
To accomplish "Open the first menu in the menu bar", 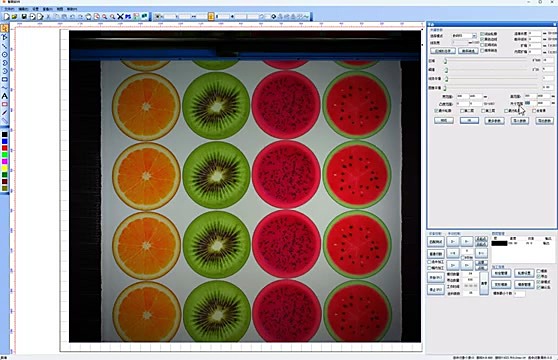I will point(9,9).
